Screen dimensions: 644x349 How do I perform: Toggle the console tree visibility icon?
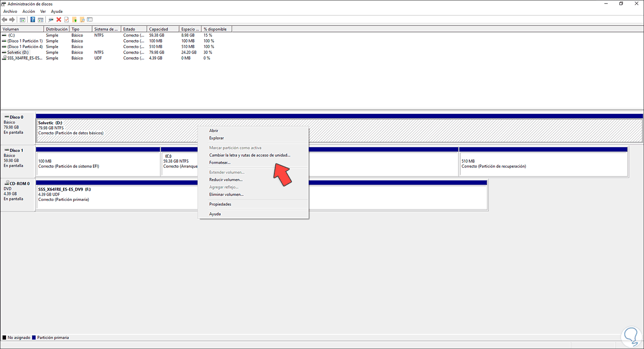click(x=23, y=19)
